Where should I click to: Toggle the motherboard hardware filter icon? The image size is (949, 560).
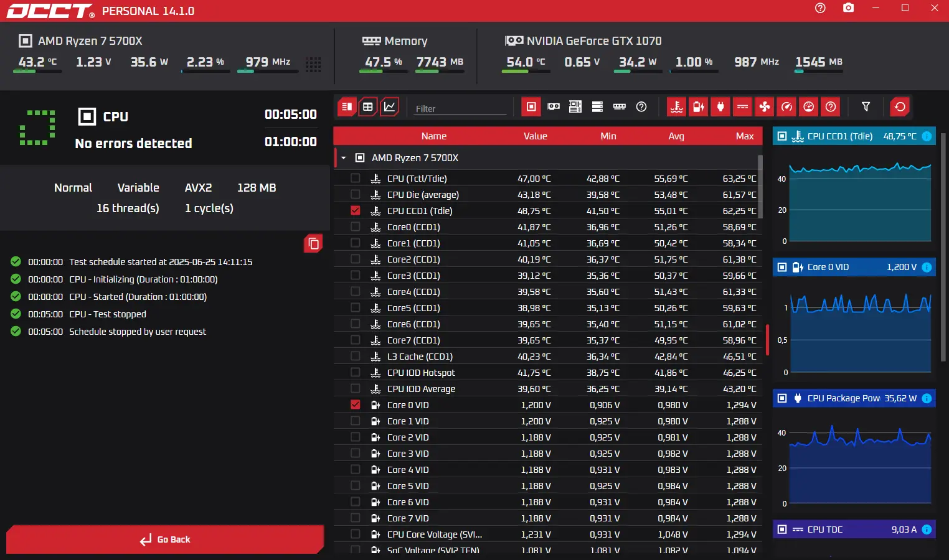pyautogui.click(x=575, y=106)
